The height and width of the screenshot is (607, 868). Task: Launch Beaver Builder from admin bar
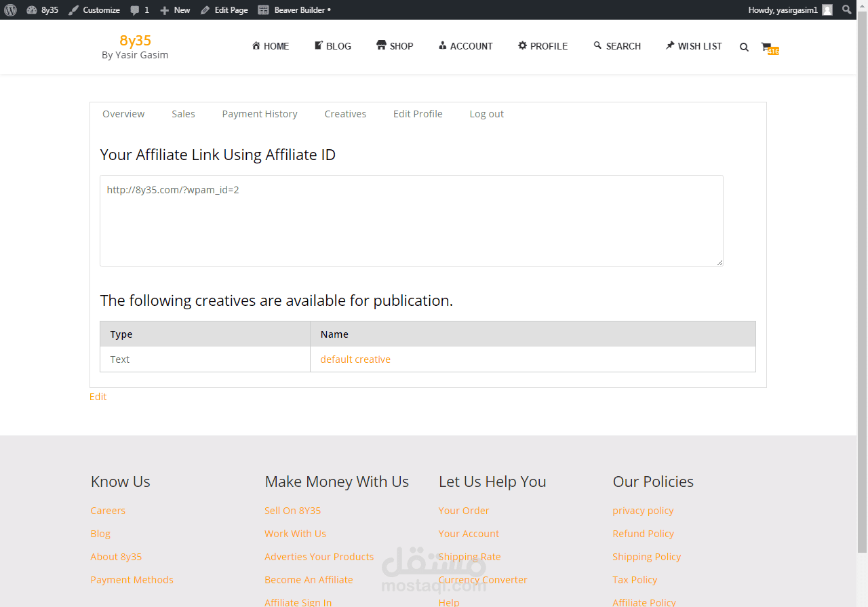[x=294, y=9]
